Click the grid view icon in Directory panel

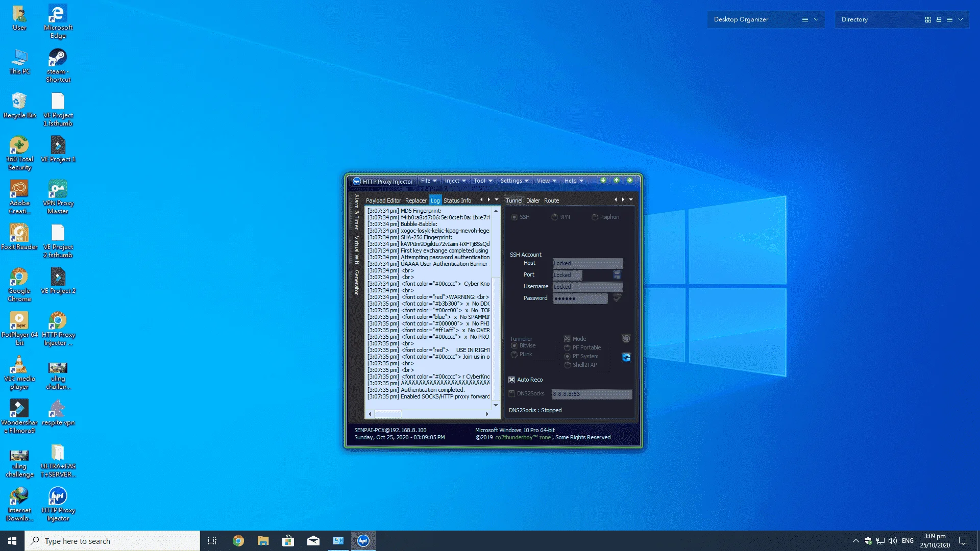pos(928,19)
